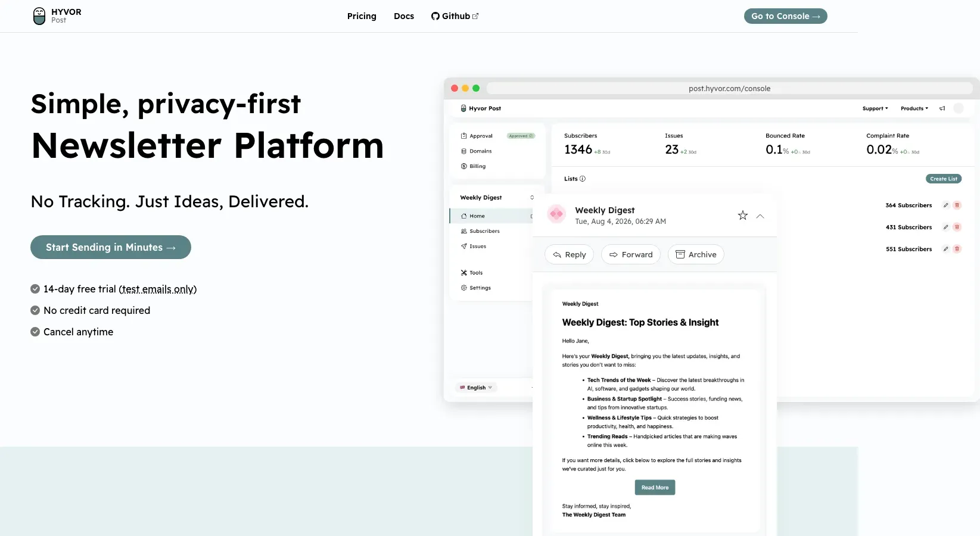This screenshot has width=980, height=536.
Task: Delete the list with 551 Subscribers
Action: coord(957,249)
